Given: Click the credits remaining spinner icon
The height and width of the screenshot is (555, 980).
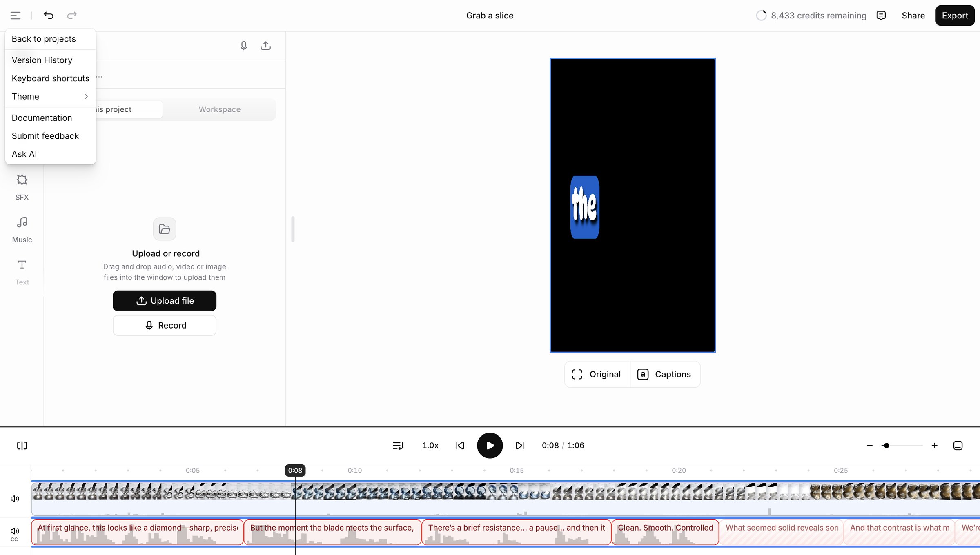Looking at the screenshot, I should pyautogui.click(x=761, y=16).
